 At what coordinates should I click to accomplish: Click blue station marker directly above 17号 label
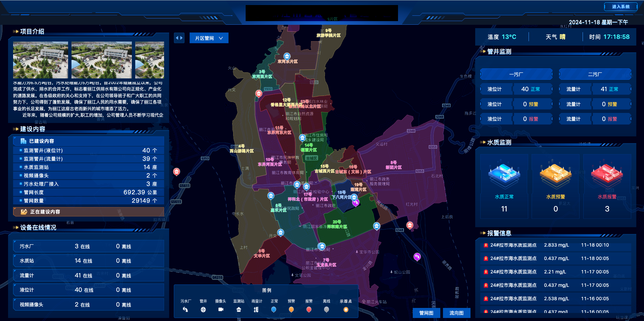(x=306, y=187)
